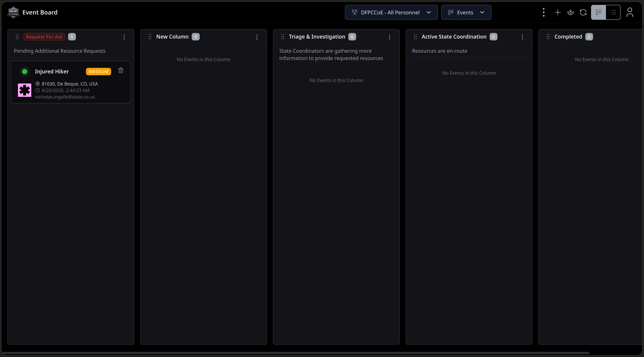This screenshot has width=644, height=357.
Task: Open the Events board dropdown
Action: (466, 12)
